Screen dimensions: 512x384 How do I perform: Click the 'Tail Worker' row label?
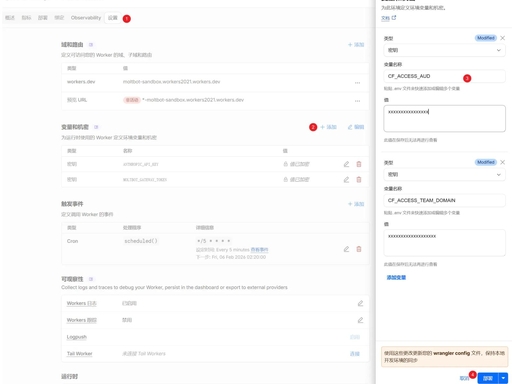click(80, 354)
